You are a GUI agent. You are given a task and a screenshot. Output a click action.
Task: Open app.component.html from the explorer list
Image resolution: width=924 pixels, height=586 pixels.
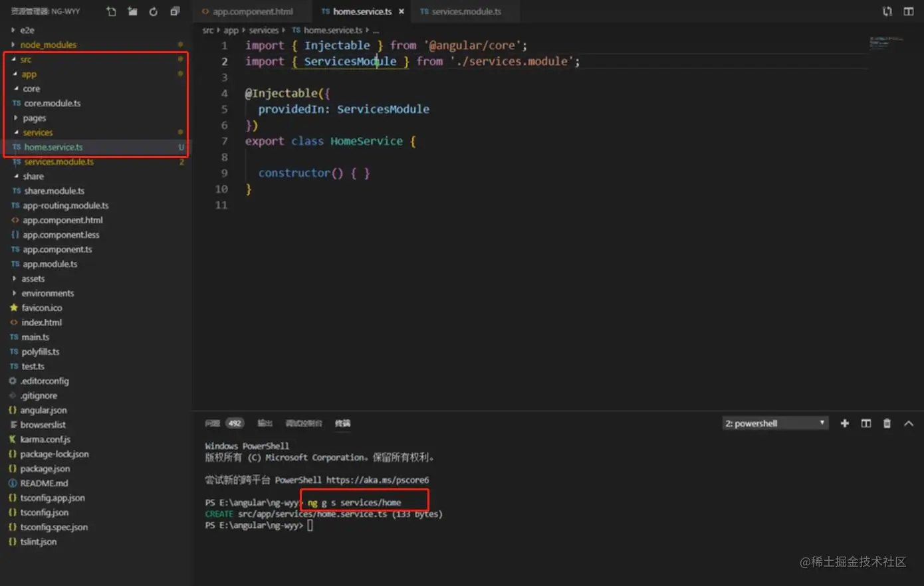pyautogui.click(x=62, y=220)
